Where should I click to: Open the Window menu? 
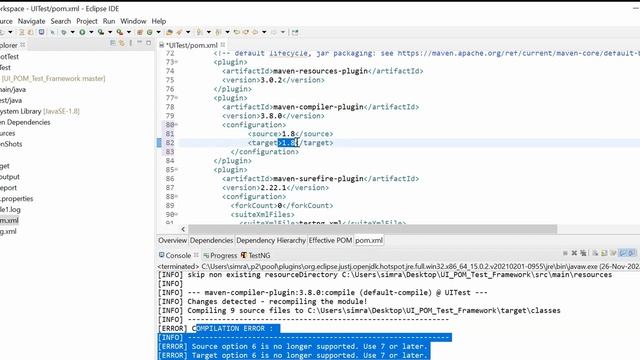pyautogui.click(x=133, y=21)
